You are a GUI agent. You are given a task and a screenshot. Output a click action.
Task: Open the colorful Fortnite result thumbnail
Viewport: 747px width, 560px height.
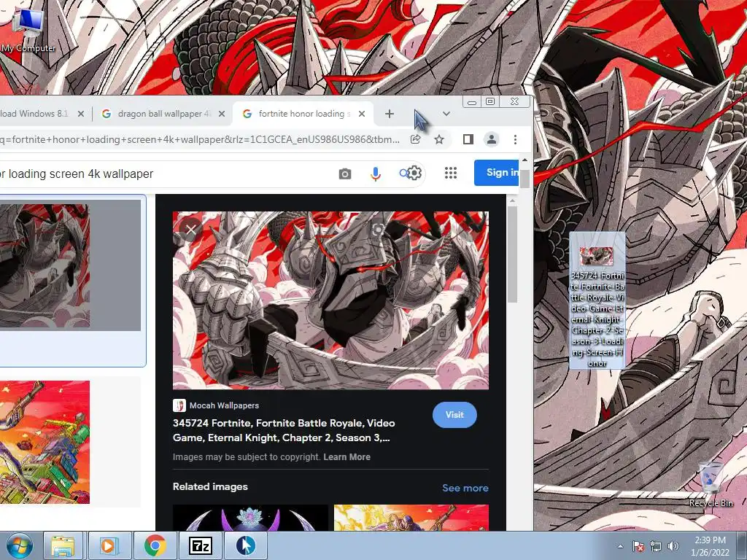[44, 442]
